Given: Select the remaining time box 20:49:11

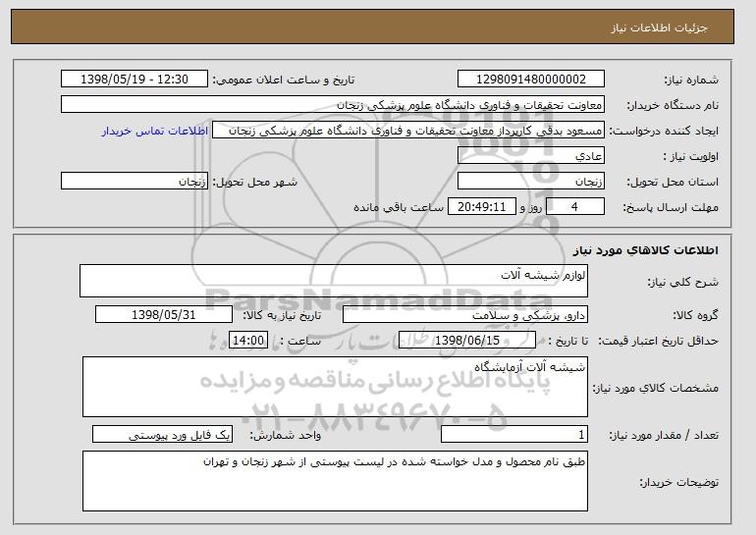Looking at the screenshot, I should pos(482,207).
